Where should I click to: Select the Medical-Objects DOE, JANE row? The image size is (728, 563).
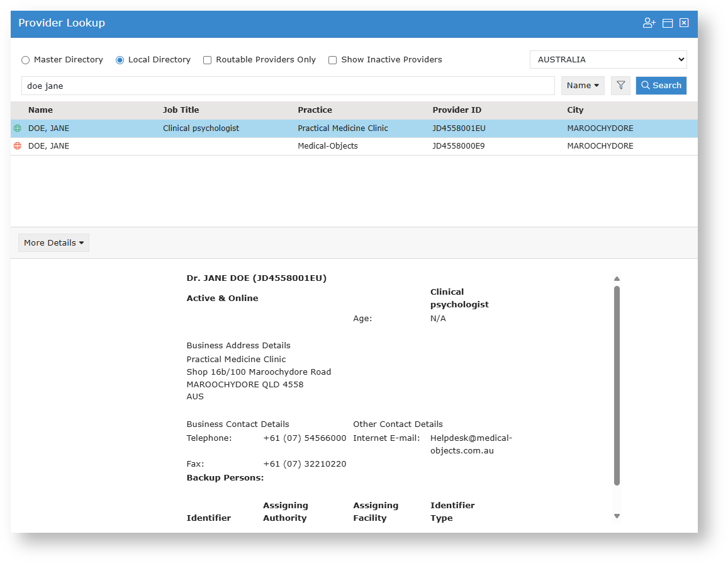coord(327,146)
